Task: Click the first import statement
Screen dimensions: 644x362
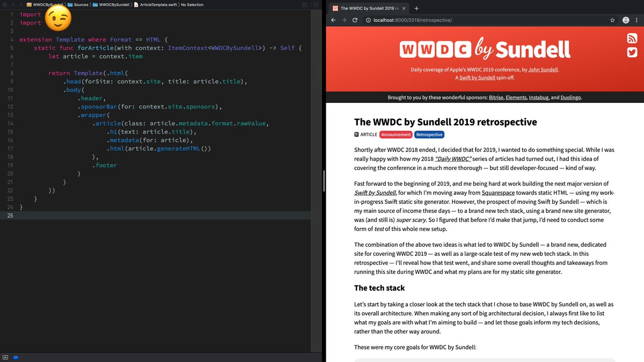Action: tap(30, 14)
